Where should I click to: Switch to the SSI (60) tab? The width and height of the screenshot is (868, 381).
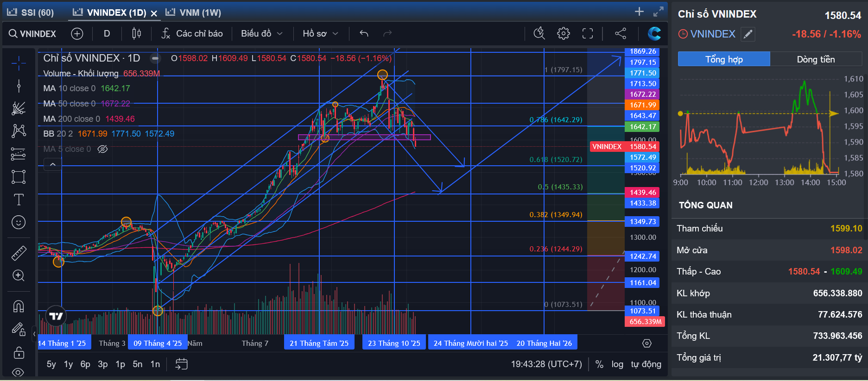point(31,12)
